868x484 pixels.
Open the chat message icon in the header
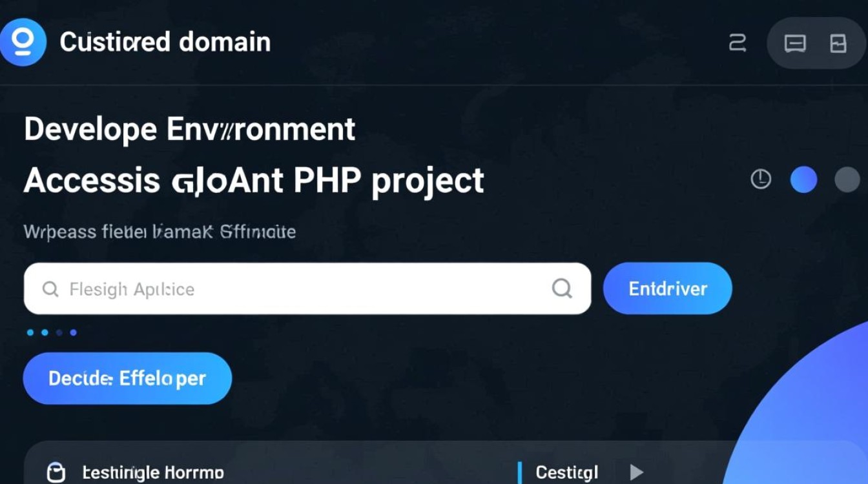795,44
